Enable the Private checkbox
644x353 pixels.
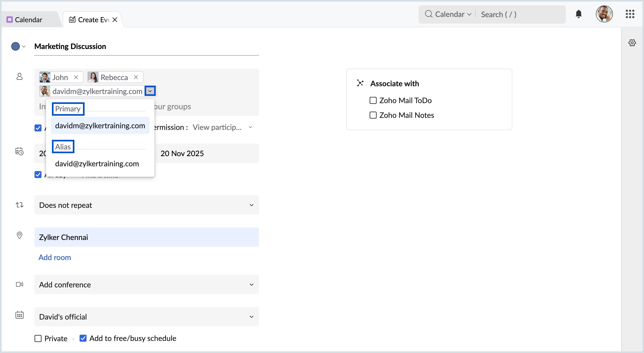(38, 339)
